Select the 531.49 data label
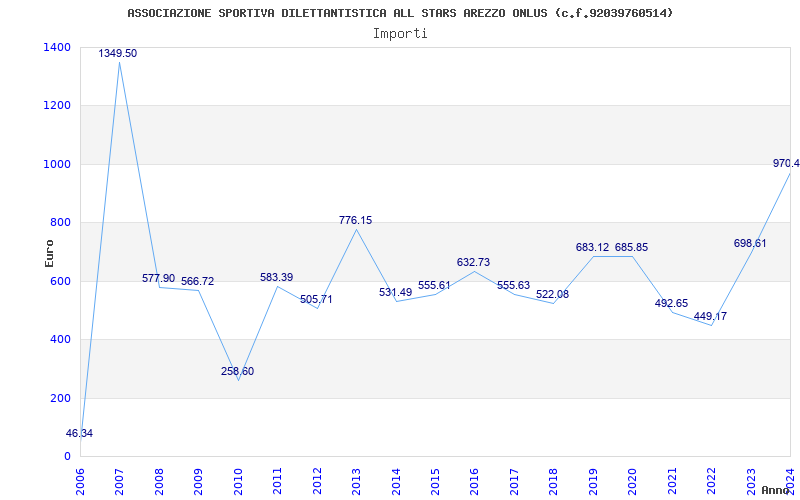 pyautogui.click(x=395, y=292)
